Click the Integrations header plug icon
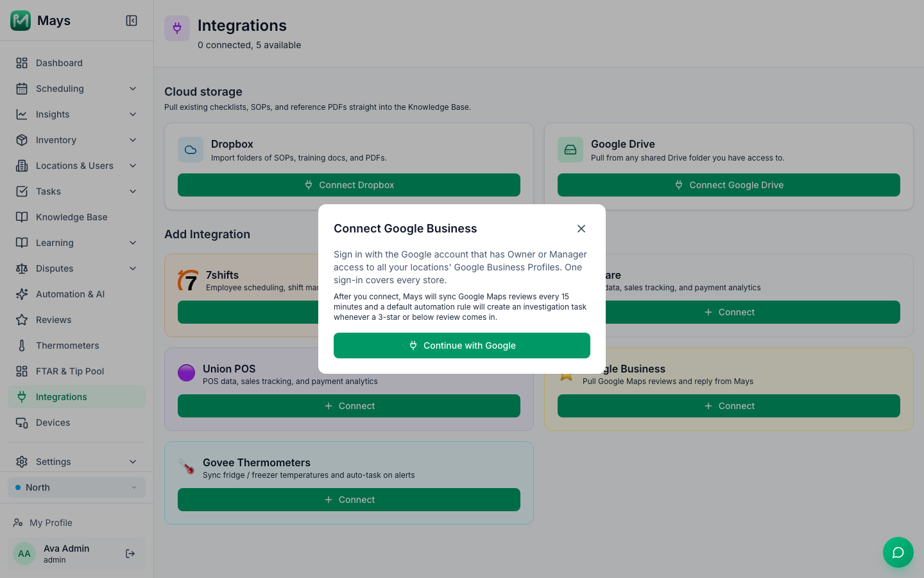Screen dimensions: 924x578 point(177,28)
